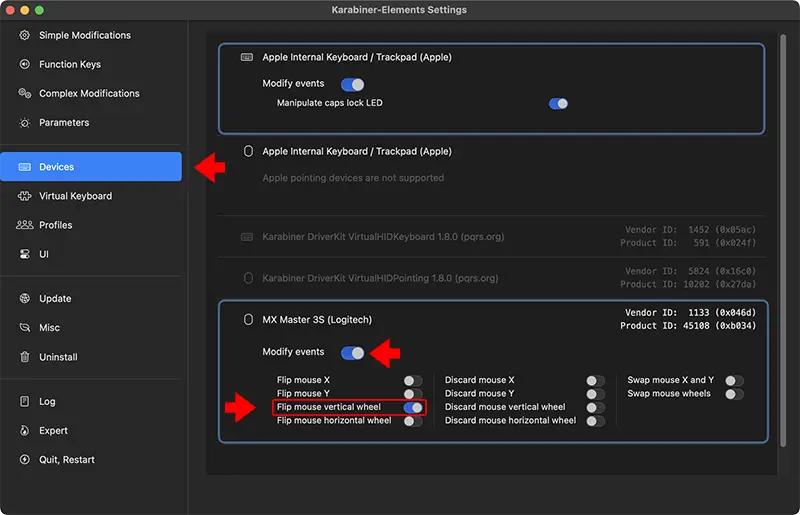This screenshot has width=800, height=515.
Task: Click the Update globe icon
Action: [24, 299]
